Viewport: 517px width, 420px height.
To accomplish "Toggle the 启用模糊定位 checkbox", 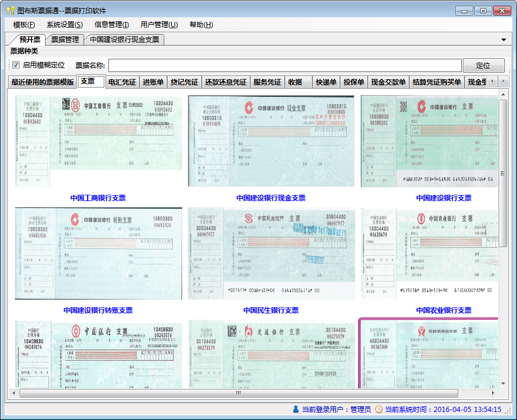I will pyautogui.click(x=16, y=65).
